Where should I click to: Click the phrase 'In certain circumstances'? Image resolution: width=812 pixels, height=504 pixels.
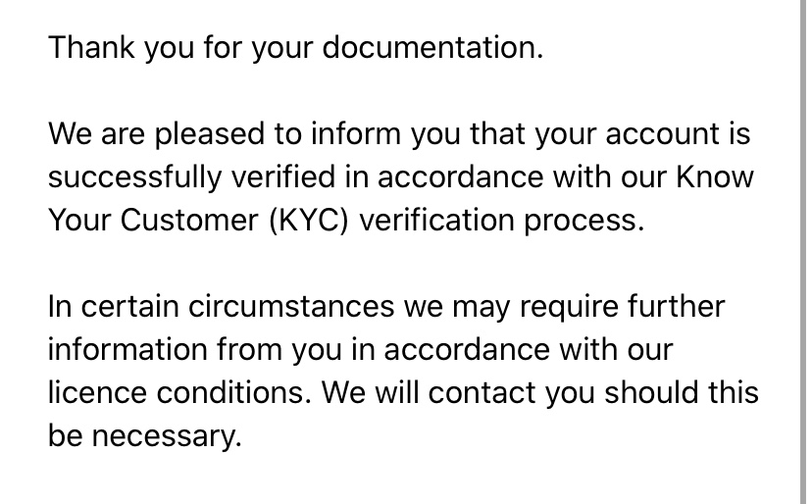pyautogui.click(x=221, y=306)
